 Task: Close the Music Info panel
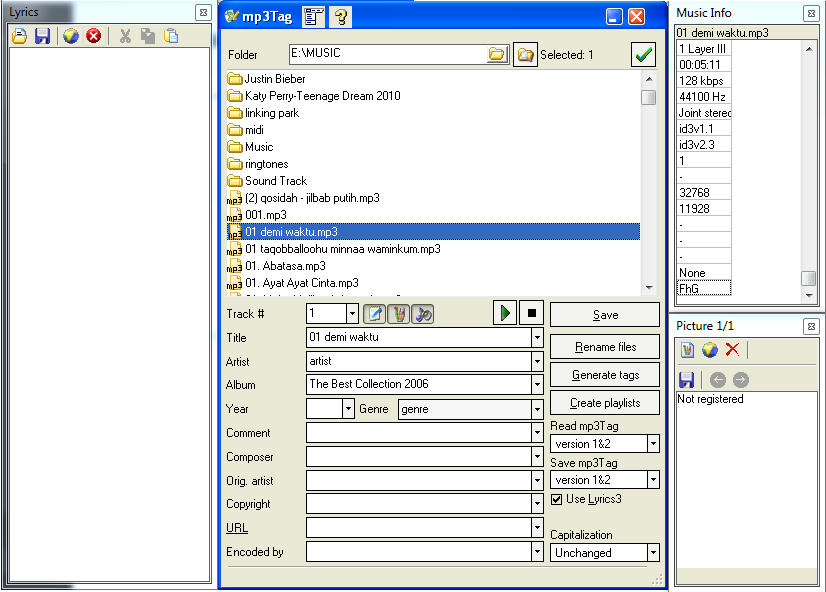pos(811,13)
